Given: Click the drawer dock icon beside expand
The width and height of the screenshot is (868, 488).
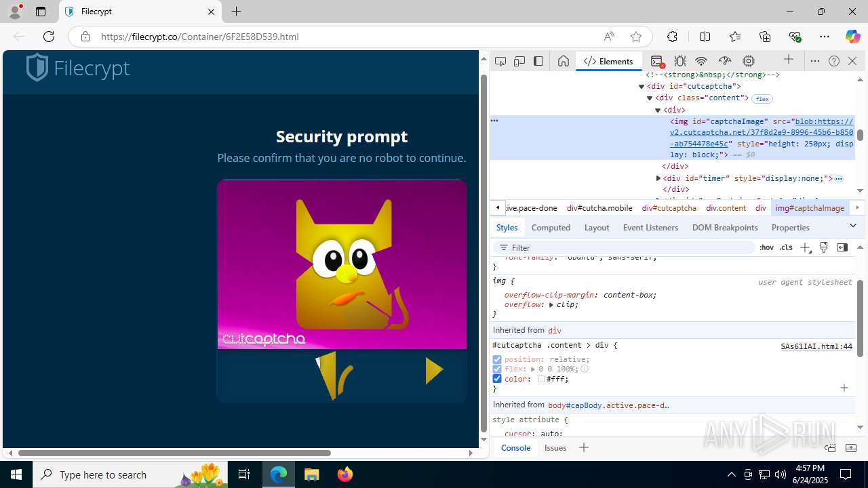Looking at the screenshot, I should point(830,447).
